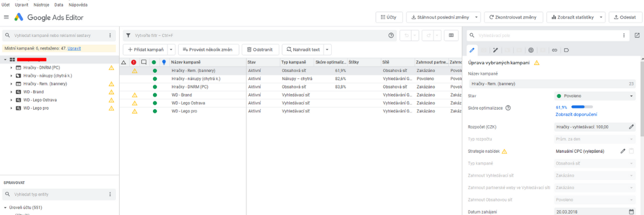
Task: Delete the bid strategy via trash icon
Action: [x=632, y=151]
